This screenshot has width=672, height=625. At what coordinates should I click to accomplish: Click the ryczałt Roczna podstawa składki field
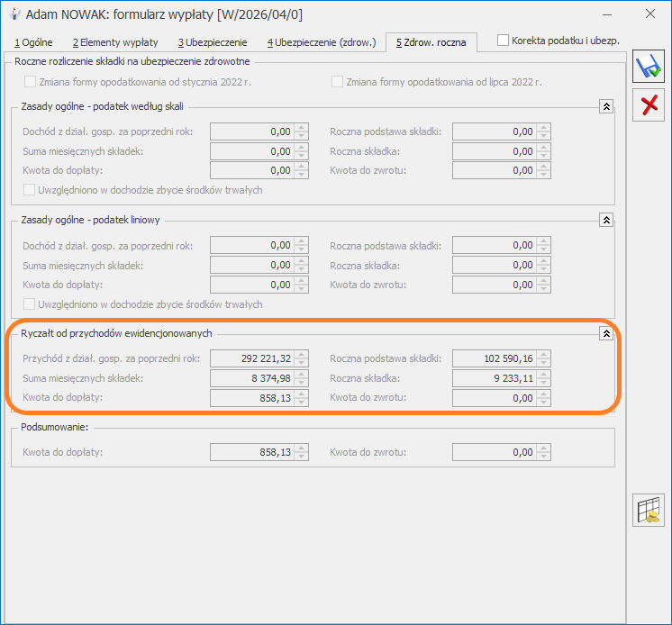tap(494, 358)
